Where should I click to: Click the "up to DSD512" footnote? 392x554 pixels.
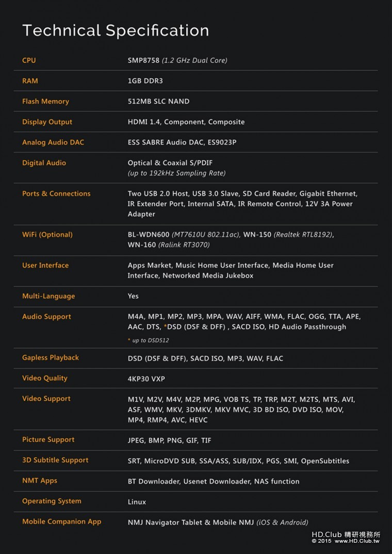[x=150, y=340]
